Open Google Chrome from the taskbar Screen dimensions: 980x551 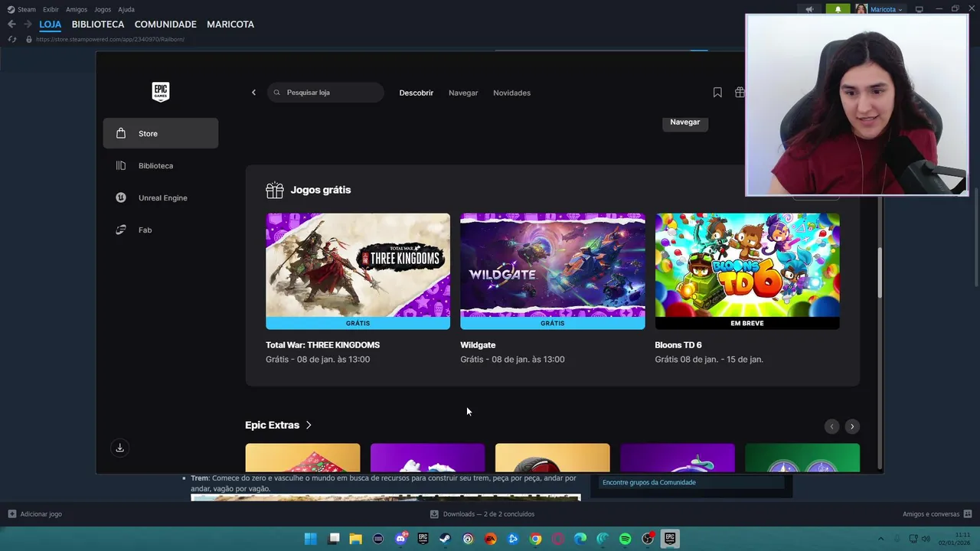tap(535, 539)
